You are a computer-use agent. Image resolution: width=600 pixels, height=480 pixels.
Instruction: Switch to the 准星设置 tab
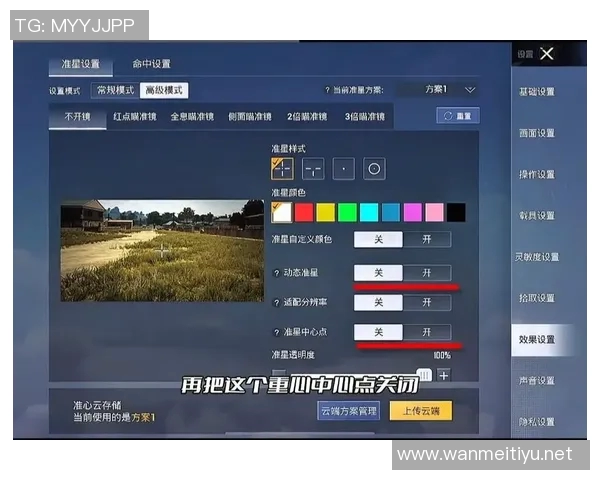pyautogui.click(x=81, y=64)
